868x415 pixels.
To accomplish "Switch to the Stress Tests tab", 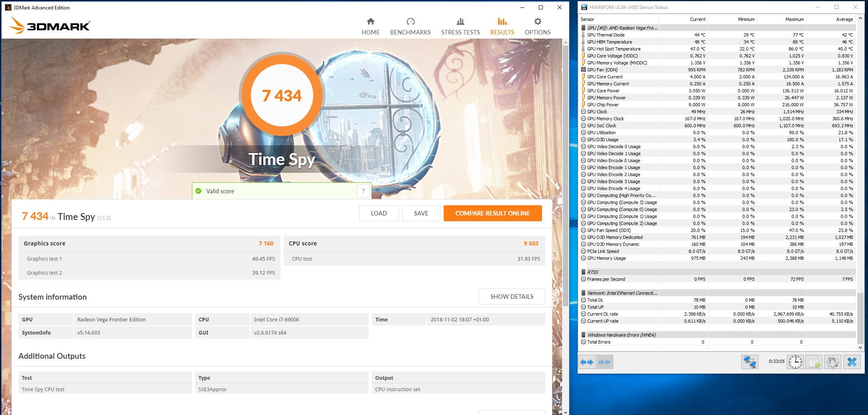I will click(x=460, y=26).
